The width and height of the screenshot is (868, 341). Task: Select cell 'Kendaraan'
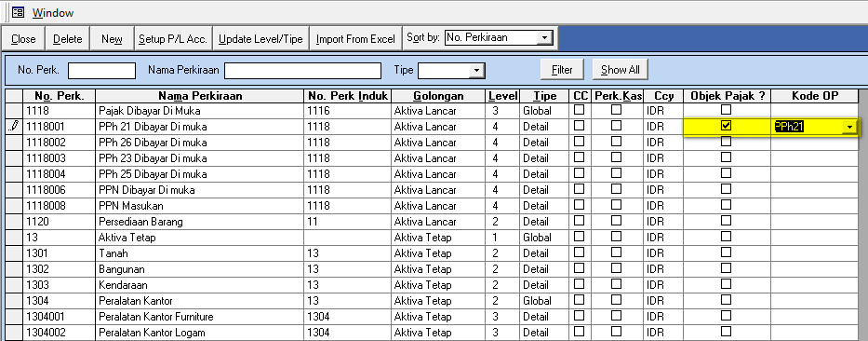200,285
